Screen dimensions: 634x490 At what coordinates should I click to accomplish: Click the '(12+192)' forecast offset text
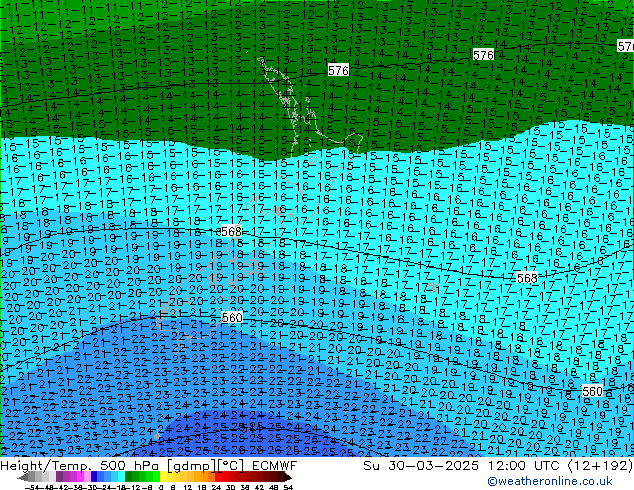pos(600,466)
